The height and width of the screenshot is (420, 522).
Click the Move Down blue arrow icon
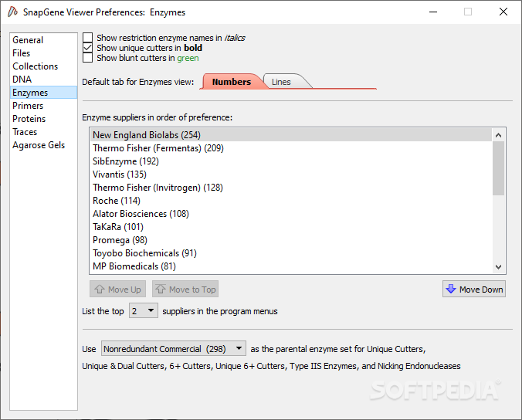pos(451,289)
